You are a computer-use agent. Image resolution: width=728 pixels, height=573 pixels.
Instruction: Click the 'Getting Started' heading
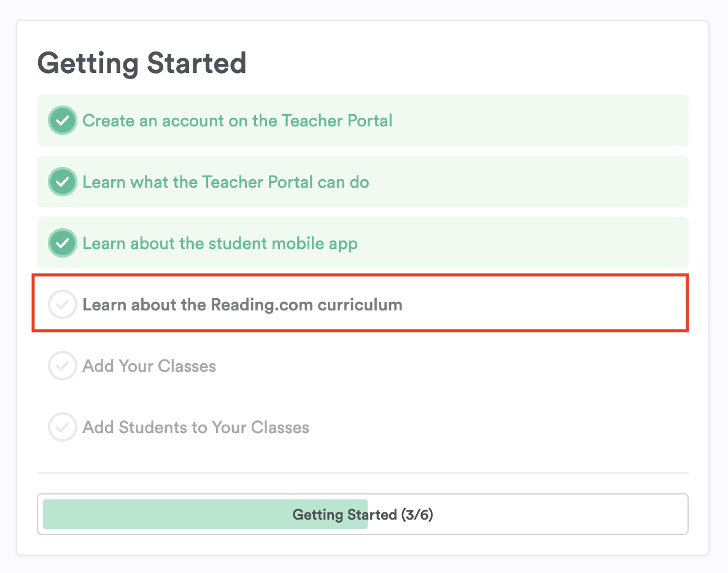(x=142, y=63)
